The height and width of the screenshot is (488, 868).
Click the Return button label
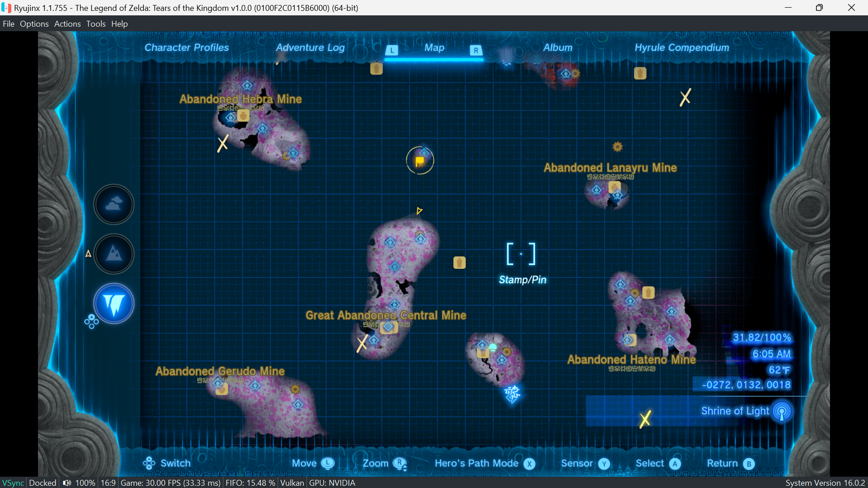coord(722,464)
